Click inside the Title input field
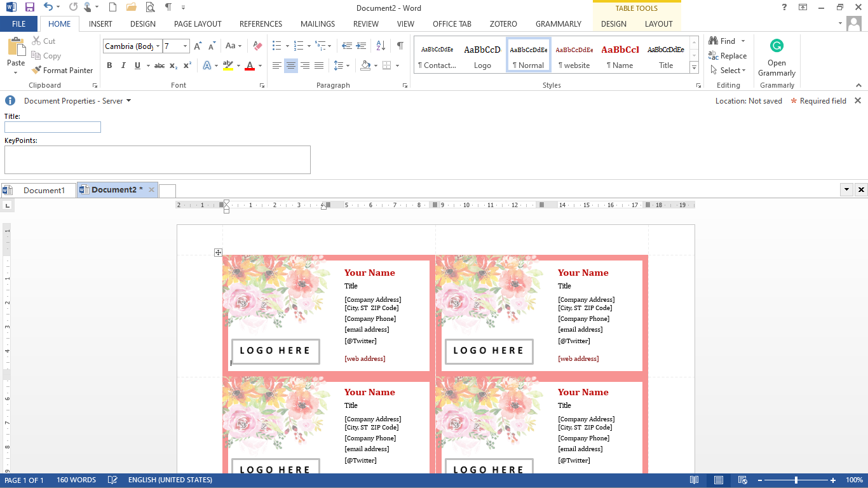 52,127
